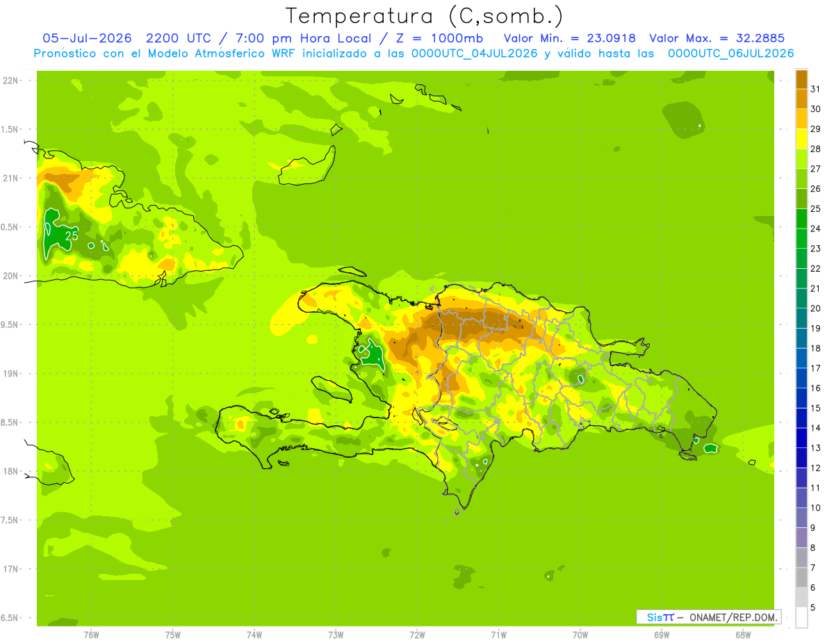
Task: Click the "0000UTC_06JUL2026" valid-until time
Action: click(730, 53)
